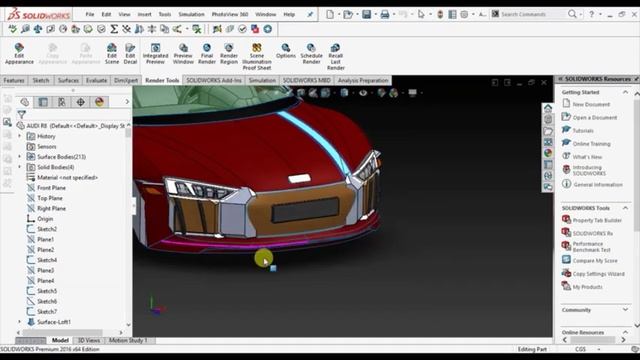Click the Schedule Render tool
The width and height of the screenshot is (640, 360).
pyautogui.click(x=311, y=53)
